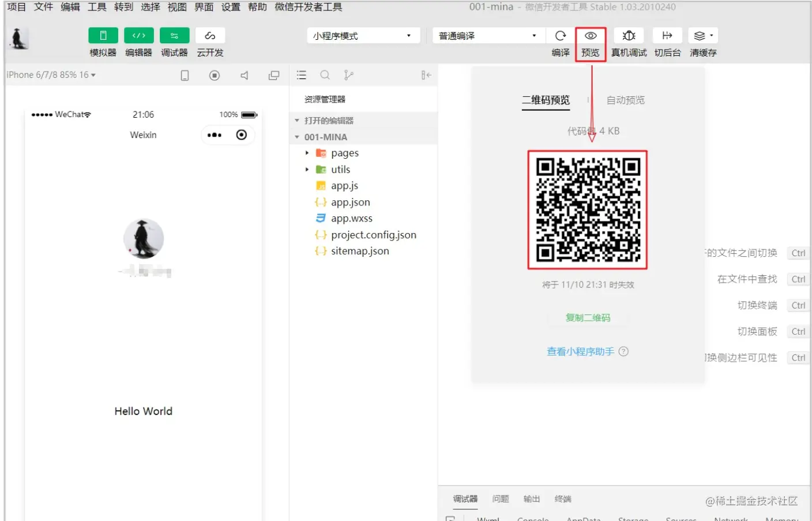Screen dimensions: 812x521
Task: Open the iPhone 6/7/8 device dropdown
Action: [x=51, y=75]
